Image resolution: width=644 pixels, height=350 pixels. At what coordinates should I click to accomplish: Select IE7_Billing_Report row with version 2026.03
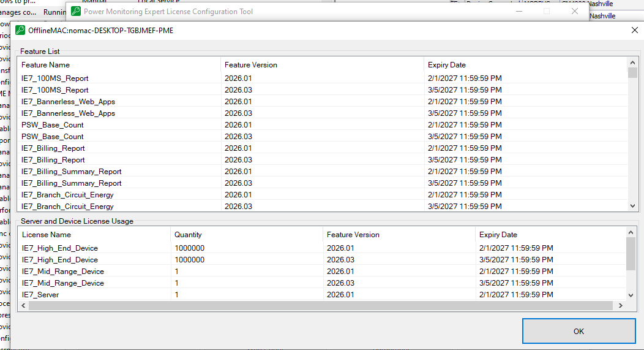(323, 159)
